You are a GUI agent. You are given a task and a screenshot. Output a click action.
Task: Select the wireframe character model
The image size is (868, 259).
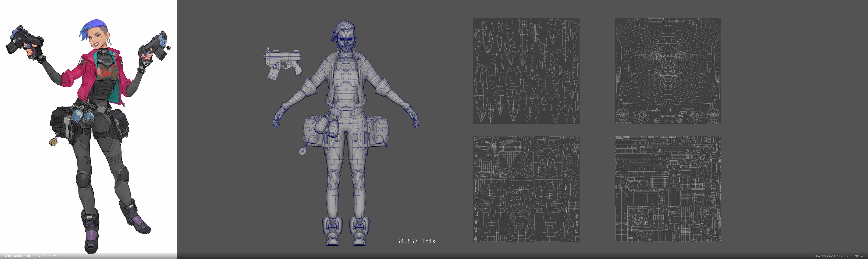(x=346, y=133)
